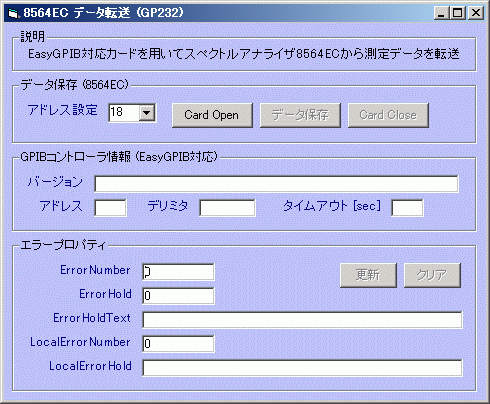
Task: Click the window title 8564EC データ転送 (GP232)
Action: [103, 13]
